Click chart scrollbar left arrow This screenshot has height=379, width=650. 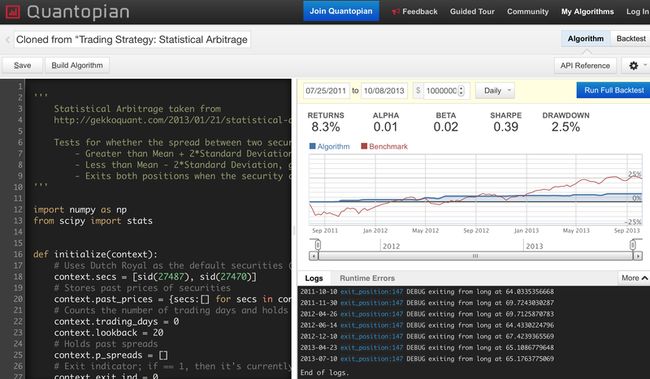click(314, 256)
